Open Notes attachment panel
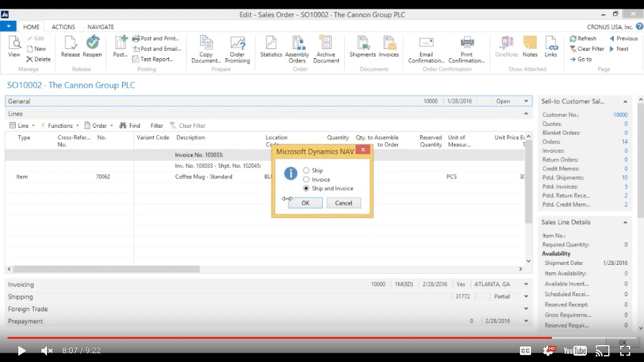Image resolution: width=644 pixels, height=362 pixels. 530,46
